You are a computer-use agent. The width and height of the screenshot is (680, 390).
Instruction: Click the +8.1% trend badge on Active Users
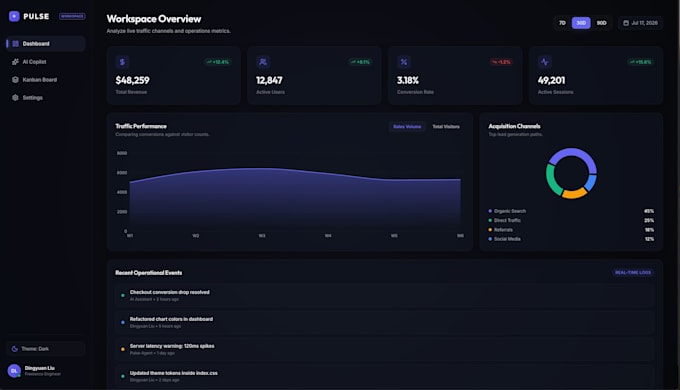(x=360, y=62)
